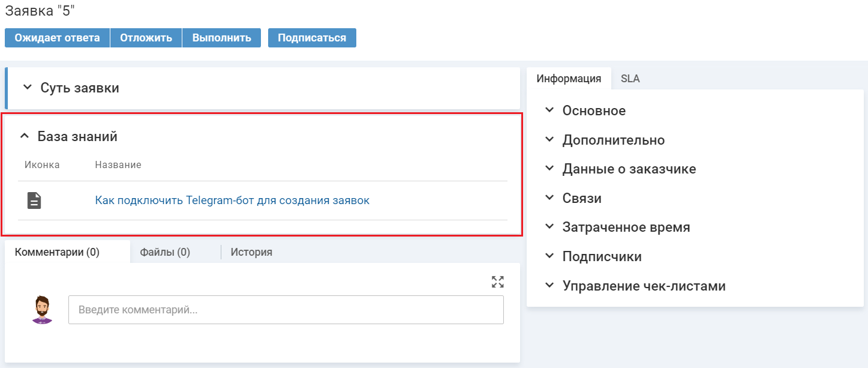Screen dimensions: 868x368
Task: Expand the Связи section
Action: (549, 198)
